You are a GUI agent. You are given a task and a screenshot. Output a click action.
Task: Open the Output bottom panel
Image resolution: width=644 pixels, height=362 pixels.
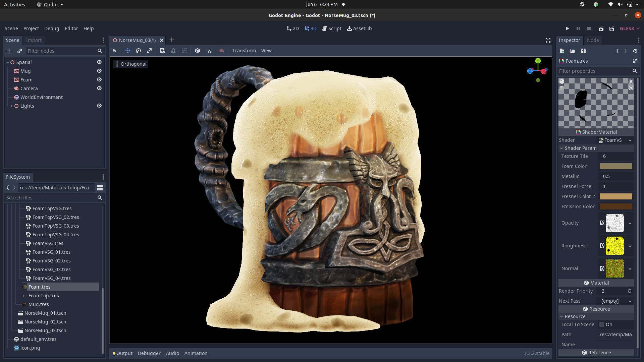tap(124, 353)
